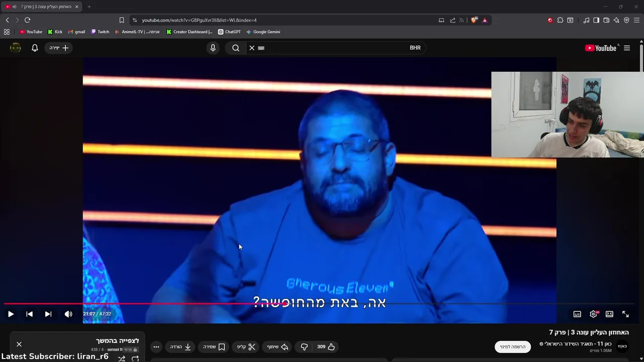Image resolution: width=644 pixels, height=362 pixels.
Task: Open gmail bookmark in bookmarks bar
Action: tap(76, 32)
